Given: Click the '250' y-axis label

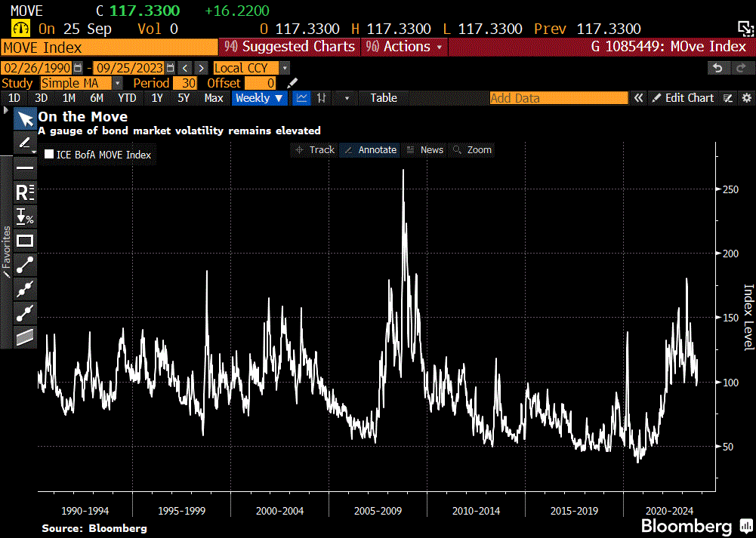Looking at the screenshot, I should click(x=731, y=189).
